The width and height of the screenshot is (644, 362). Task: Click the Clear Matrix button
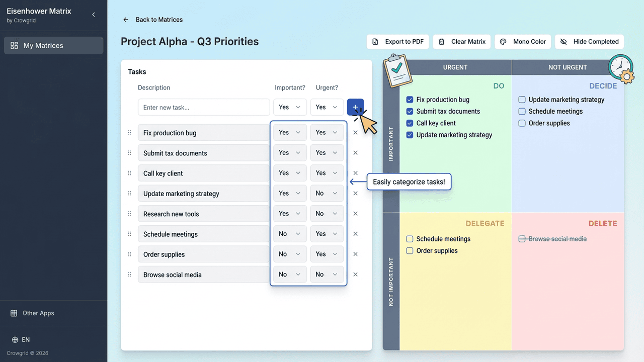(x=462, y=42)
